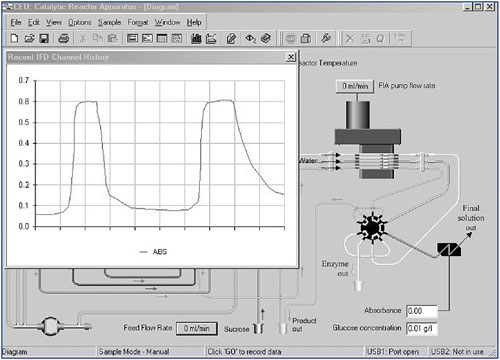Click the Absorbance value field

point(422,311)
